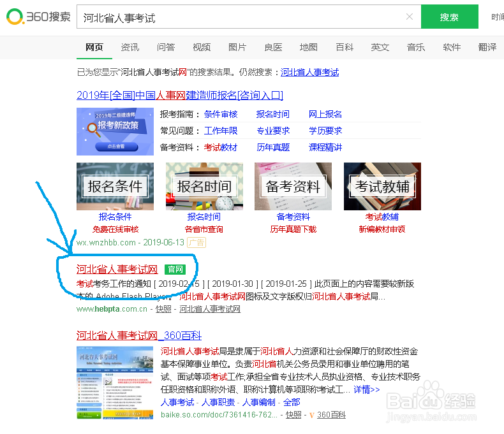Click the 报名条件 thumbnail image
The image size is (504, 434).
point(115,186)
